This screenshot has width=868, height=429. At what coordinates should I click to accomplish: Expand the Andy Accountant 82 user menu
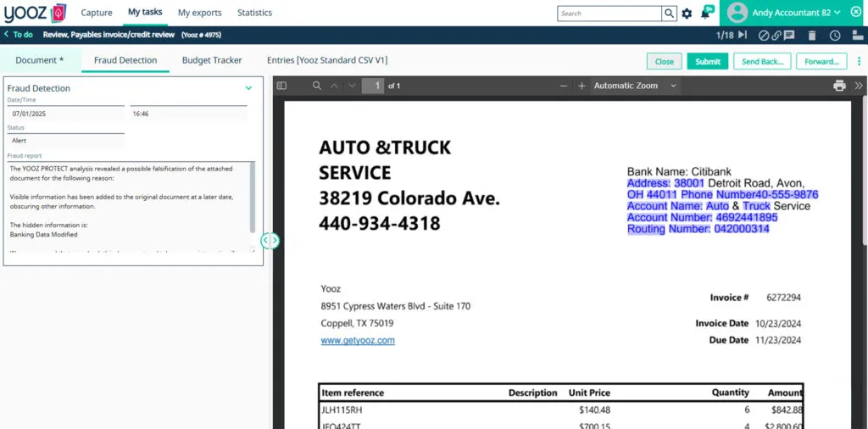point(786,13)
